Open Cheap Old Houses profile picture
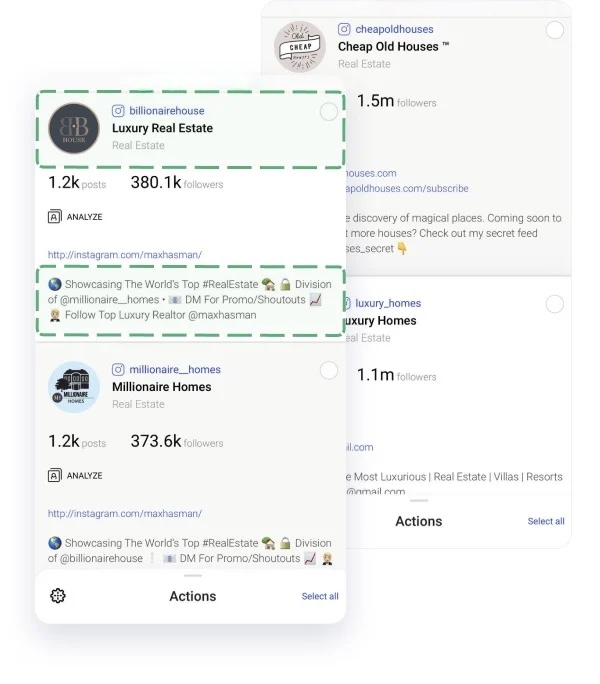This screenshot has width=600, height=684. pos(299,47)
